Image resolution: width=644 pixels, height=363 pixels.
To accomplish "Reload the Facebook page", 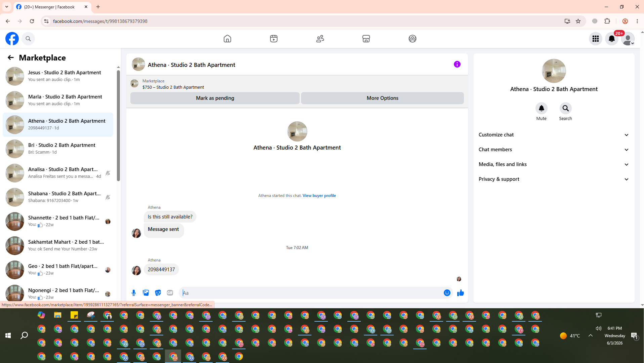I will tap(32, 21).
